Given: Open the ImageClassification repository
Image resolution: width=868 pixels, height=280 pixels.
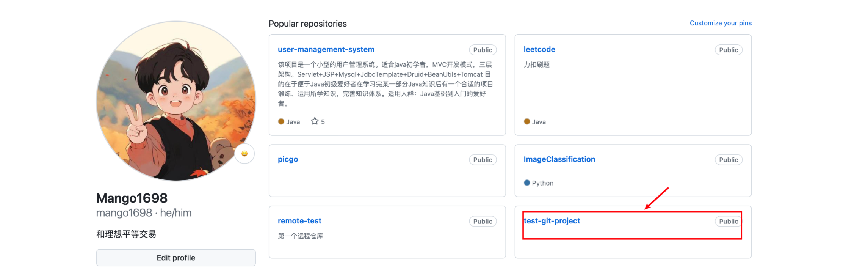Looking at the screenshot, I should tap(559, 159).
